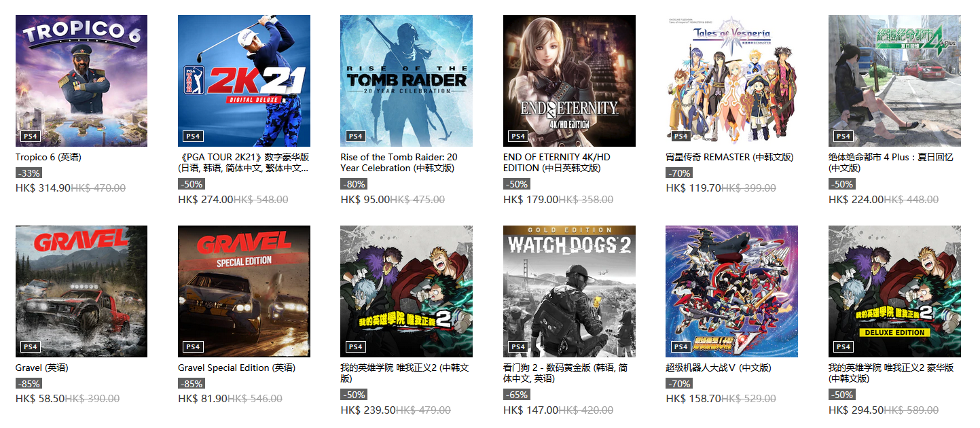Open 绝体绝命都市 4 Plus cover image

click(x=894, y=81)
